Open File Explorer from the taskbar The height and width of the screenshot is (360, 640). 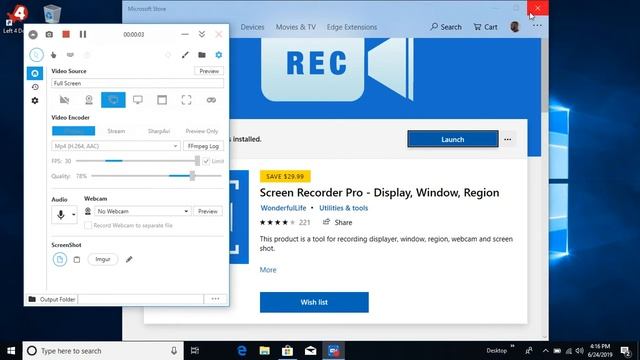point(264,351)
